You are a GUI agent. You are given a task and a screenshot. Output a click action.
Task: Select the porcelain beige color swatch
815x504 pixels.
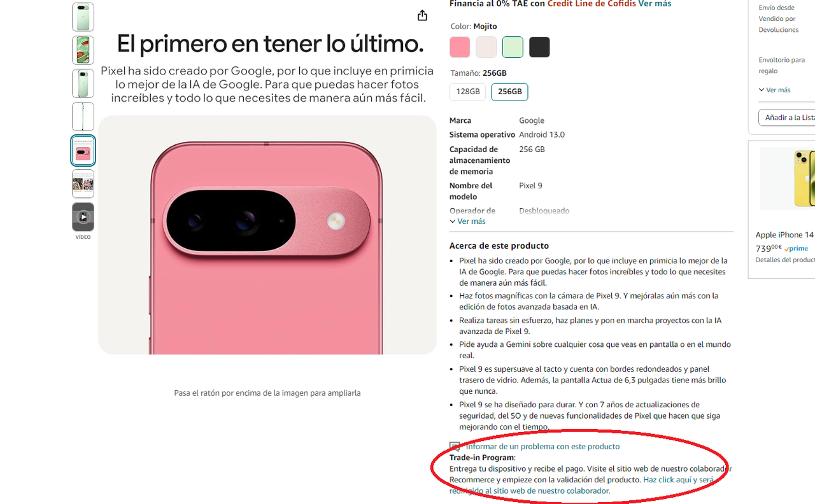tap(486, 47)
